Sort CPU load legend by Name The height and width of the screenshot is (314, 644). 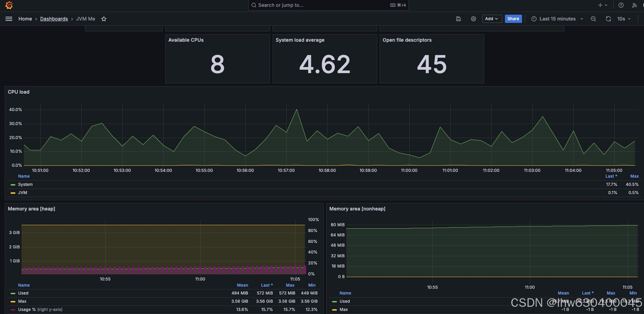click(24, 176)
